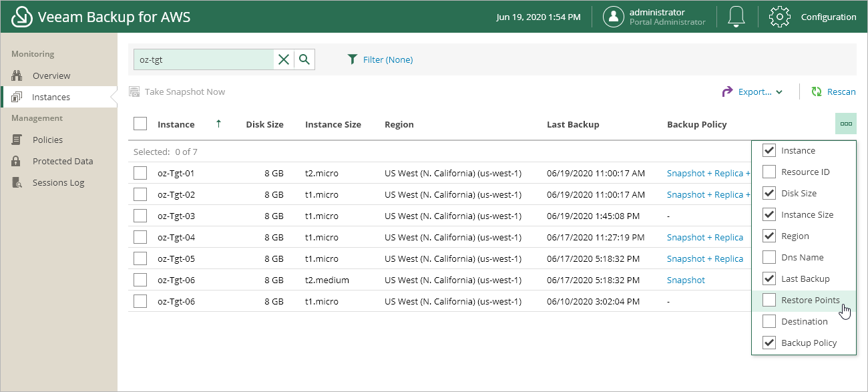This screenshot has height=392, width=868.
Task: Sort by the Region column header
Action: (399, 124)
